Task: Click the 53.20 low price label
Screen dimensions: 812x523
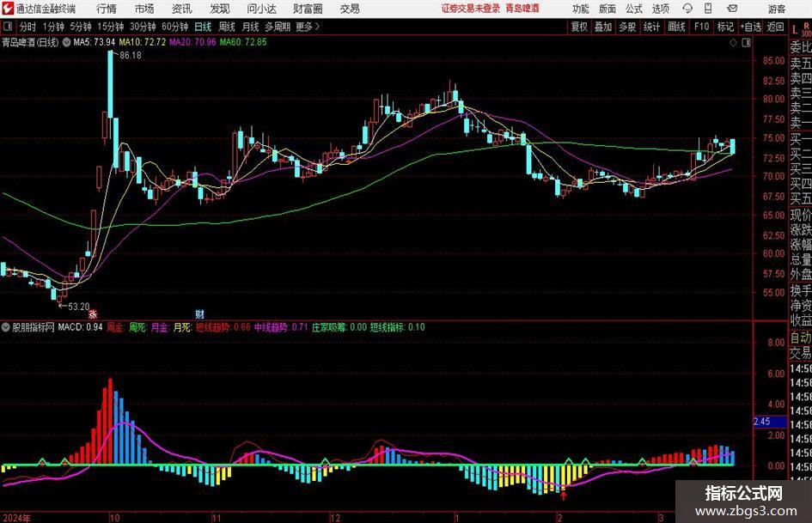Action: [79, 307]
